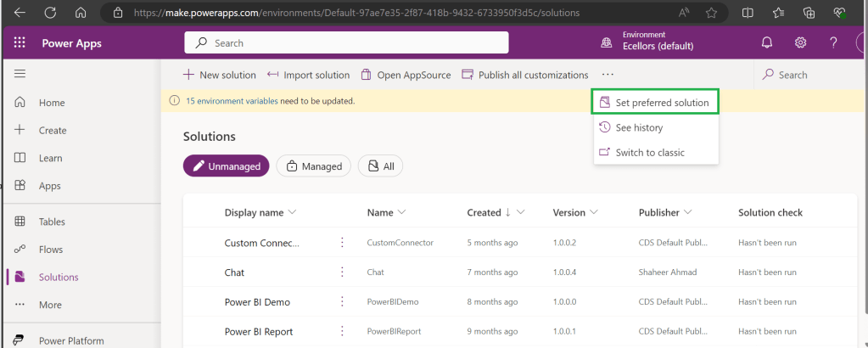868x348 pixels.
Task: Open the notifications bell
Action: [767, 42]
